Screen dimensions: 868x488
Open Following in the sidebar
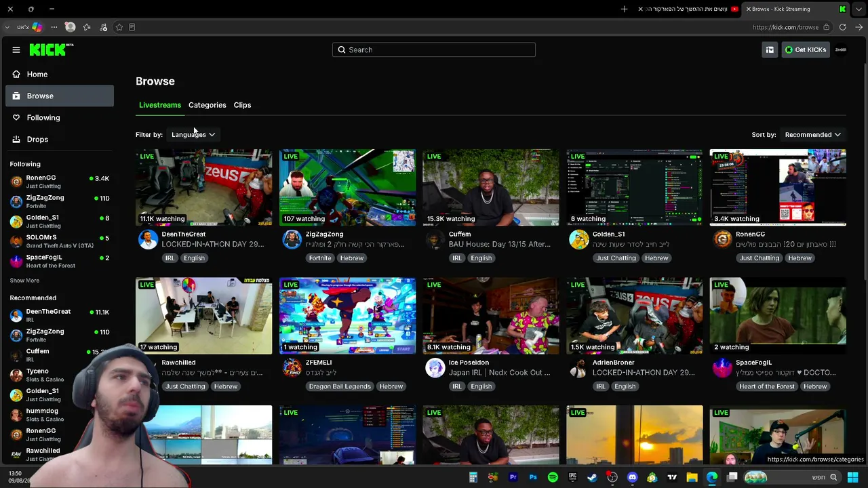(60, 117)
